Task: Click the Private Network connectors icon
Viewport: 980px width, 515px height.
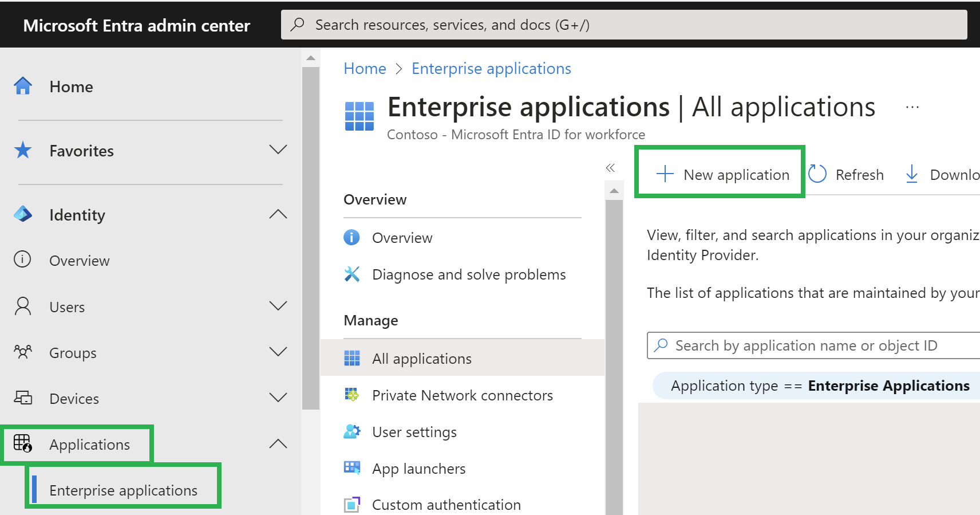Action: point(351,395)
